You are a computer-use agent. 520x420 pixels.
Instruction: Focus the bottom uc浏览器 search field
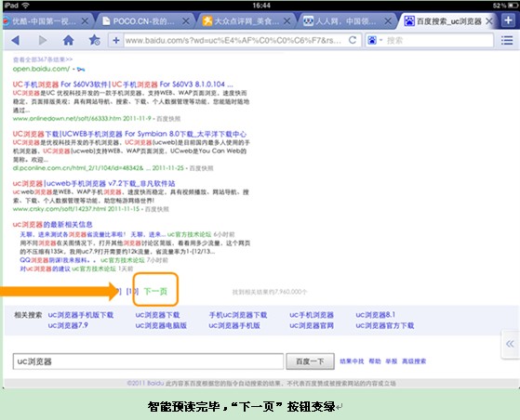pos(148,361)
